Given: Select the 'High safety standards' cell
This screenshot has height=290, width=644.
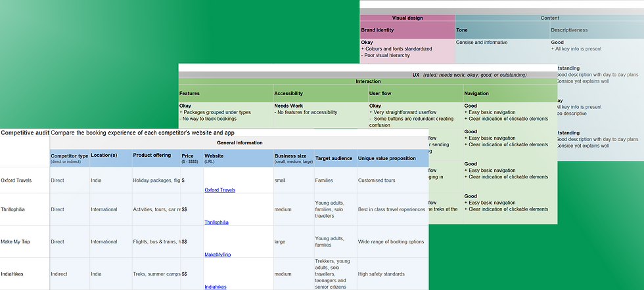Looking at the screenshot, I should point(393,274).
